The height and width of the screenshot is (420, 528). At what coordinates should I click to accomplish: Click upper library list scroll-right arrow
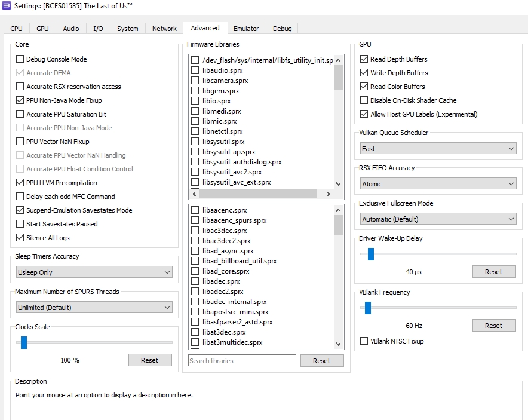(x=329, y=194)
